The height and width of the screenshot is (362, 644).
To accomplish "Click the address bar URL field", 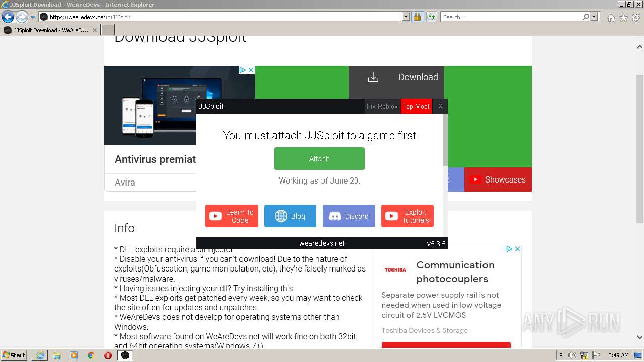I will (x=220, y=17).
